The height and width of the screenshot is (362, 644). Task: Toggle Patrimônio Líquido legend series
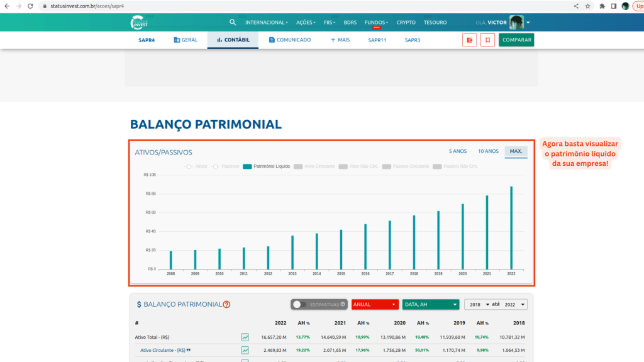[266, 167]
